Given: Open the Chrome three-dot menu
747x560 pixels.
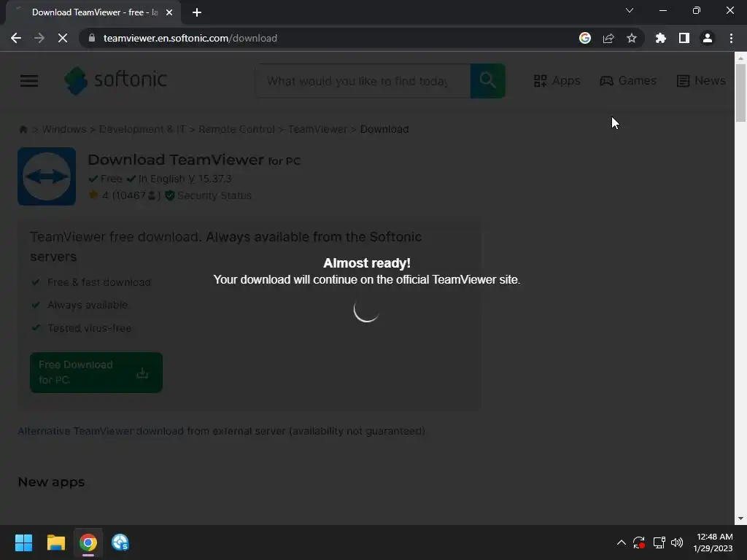Looking at the screenshot, I should [x=731, y=38].
